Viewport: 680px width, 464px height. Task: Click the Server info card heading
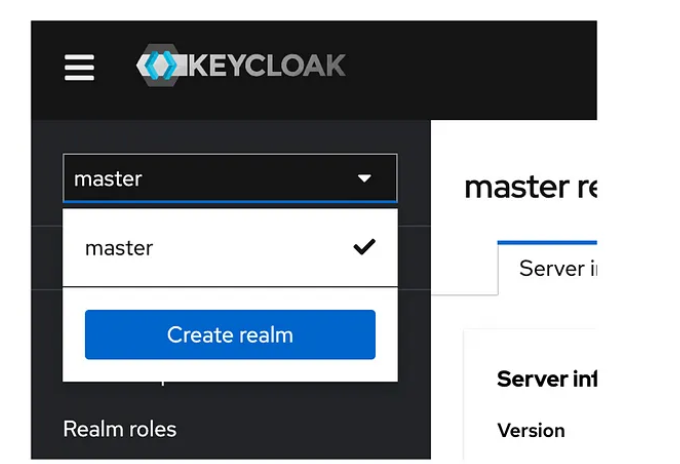pyautogui.click(x=546, y=379)
